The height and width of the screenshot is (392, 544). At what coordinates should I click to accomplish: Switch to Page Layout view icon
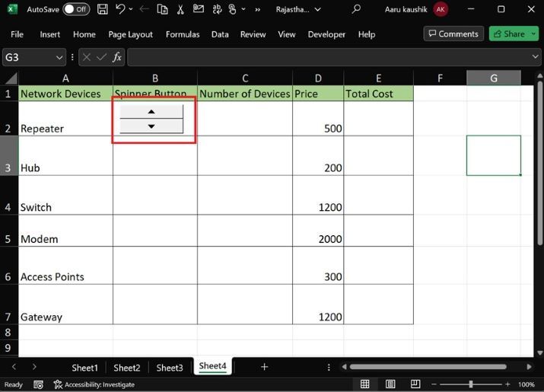point(390,384)
